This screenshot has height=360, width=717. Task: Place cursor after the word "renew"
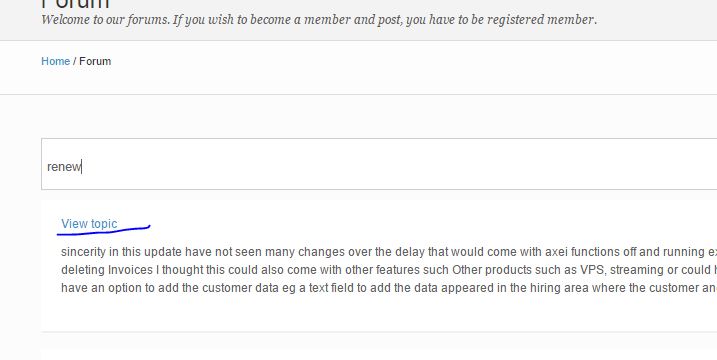point(82,167)
